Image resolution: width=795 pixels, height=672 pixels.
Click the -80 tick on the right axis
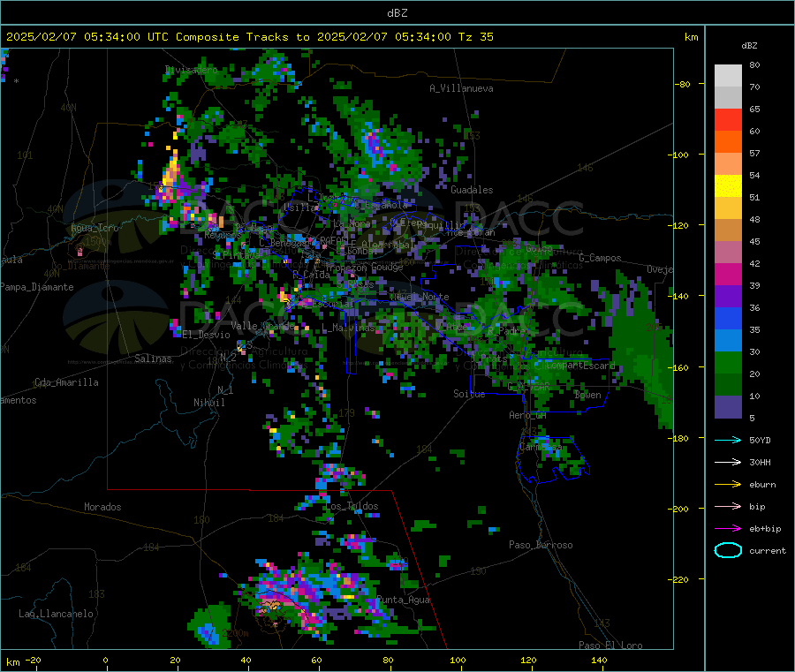click(x=683, y=84)
